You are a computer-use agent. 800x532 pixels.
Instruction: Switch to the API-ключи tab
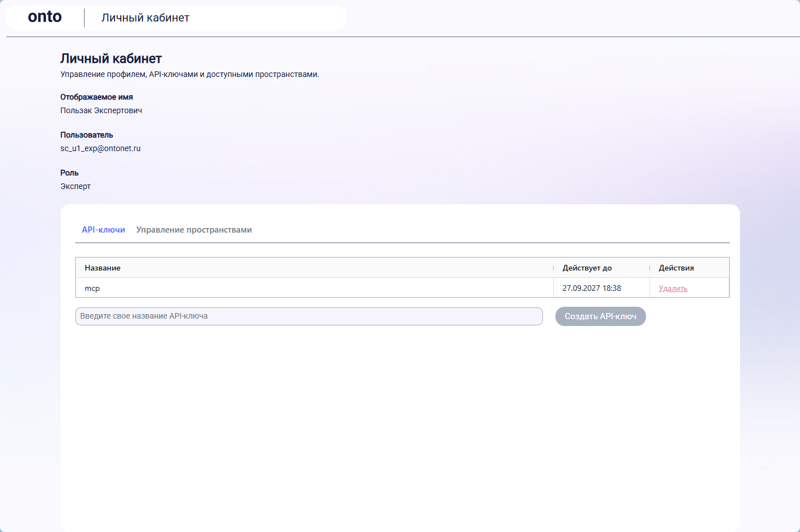point(104,230)
